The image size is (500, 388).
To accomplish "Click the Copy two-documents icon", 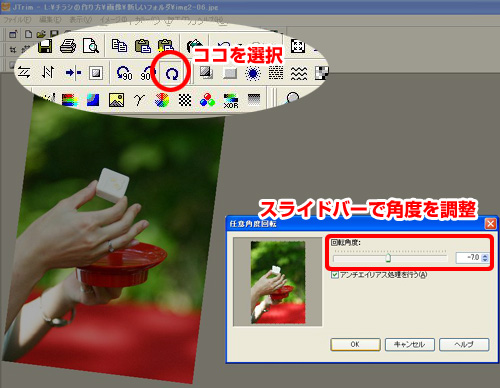I will pos(119,45).
